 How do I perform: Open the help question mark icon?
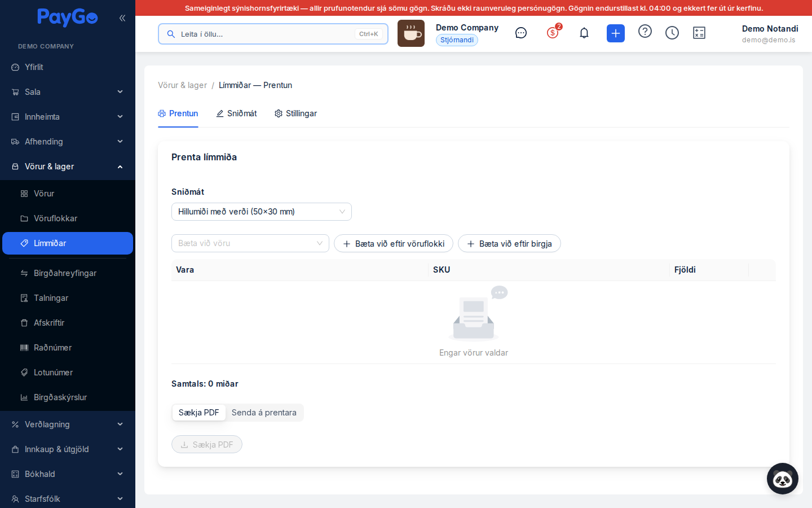[x=645, y=32]
